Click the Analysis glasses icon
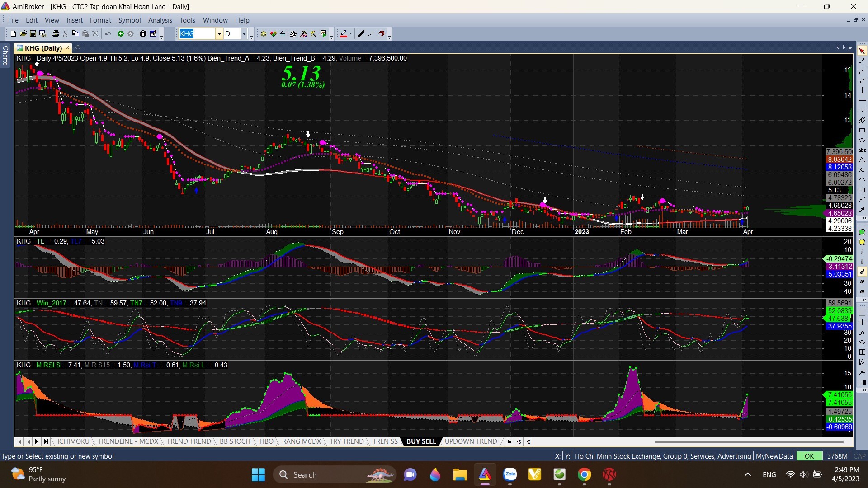The width and height of the screenshot is (868, 488). (x=283, y=34)
